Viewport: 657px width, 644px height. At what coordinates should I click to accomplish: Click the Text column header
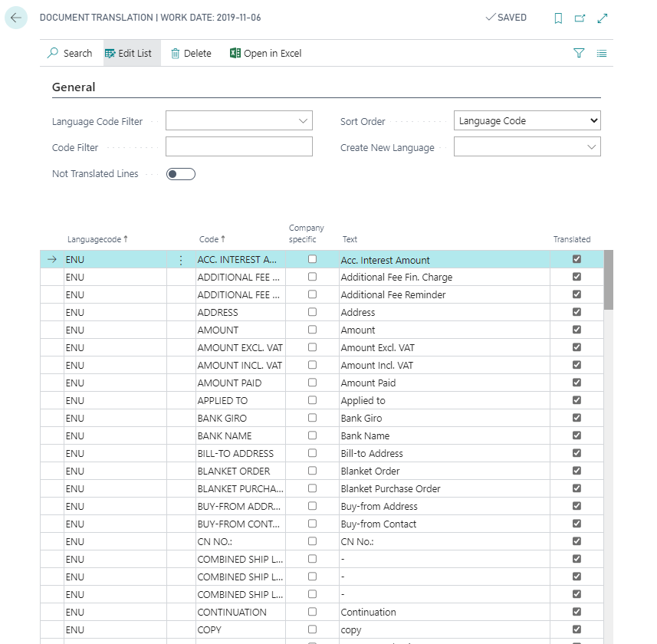click(350, 239)
